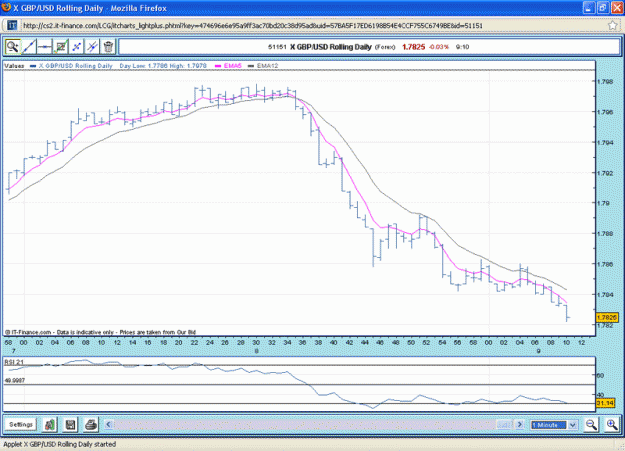Viewport: 625px width, 451px height.
Task: Click the 1.7826 current price tag
Action: pyautogui.click(x=607, y=318)
